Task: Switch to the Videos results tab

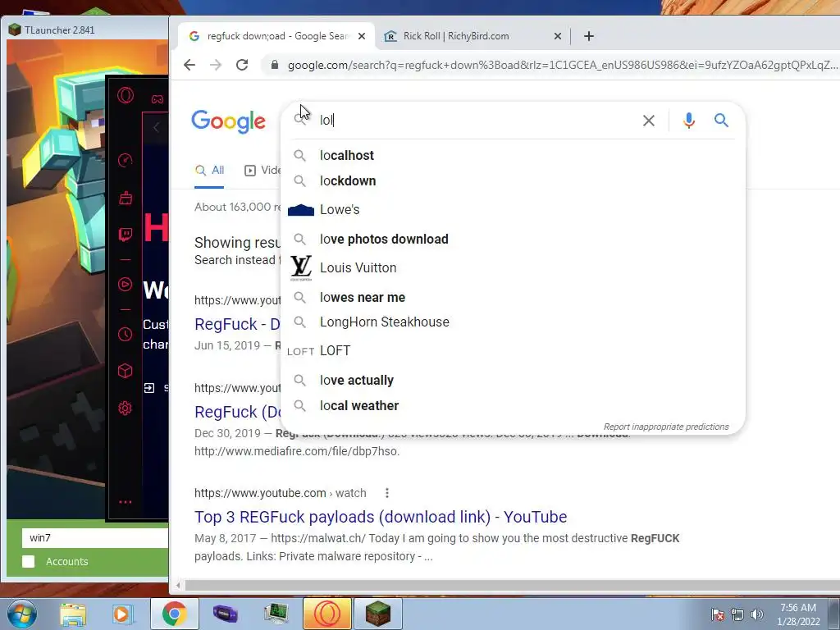Action: (262, 171)
